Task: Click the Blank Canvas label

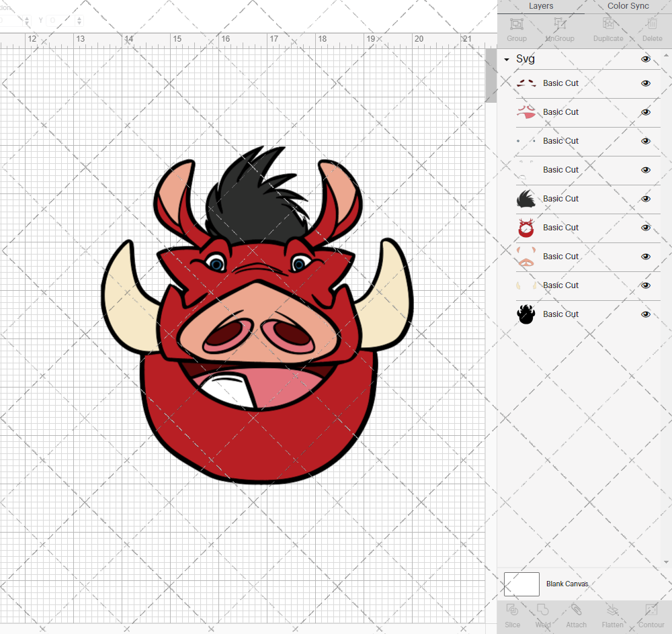Action: click(x=567, y=584)
